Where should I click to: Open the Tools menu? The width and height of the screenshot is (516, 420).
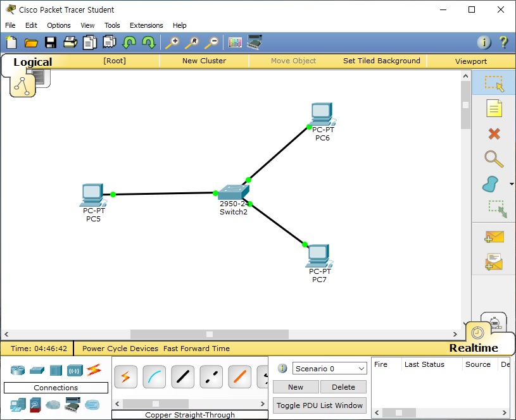tap(112, 25)
